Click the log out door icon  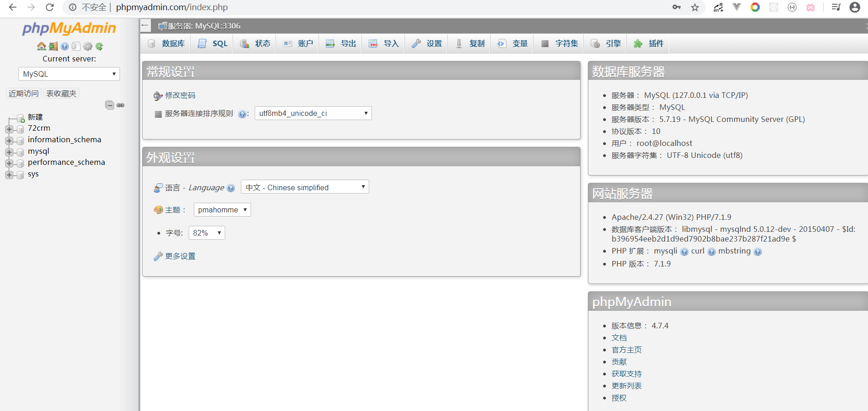click(x=53, y=46)
